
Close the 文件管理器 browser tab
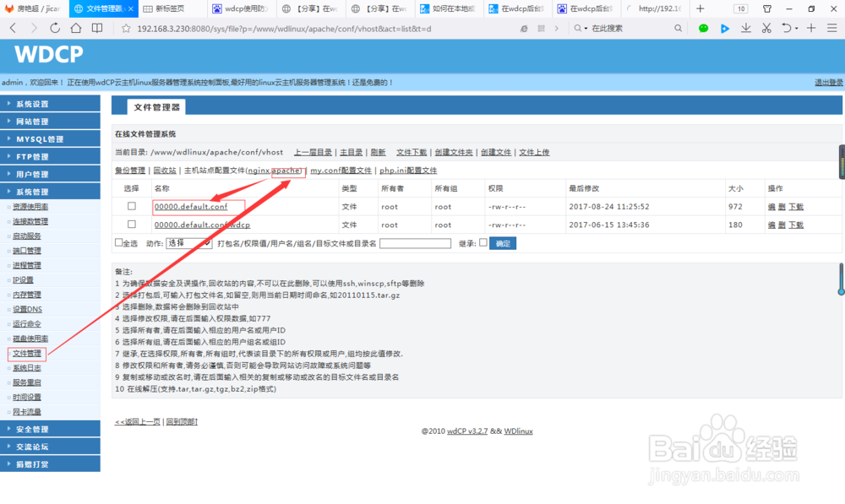click(x=130, y=8)
